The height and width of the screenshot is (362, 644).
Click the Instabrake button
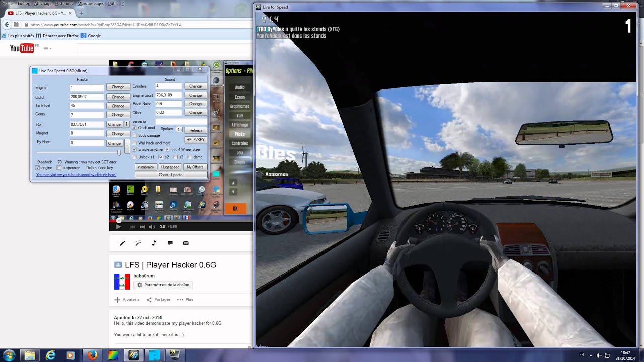[146, 167]
